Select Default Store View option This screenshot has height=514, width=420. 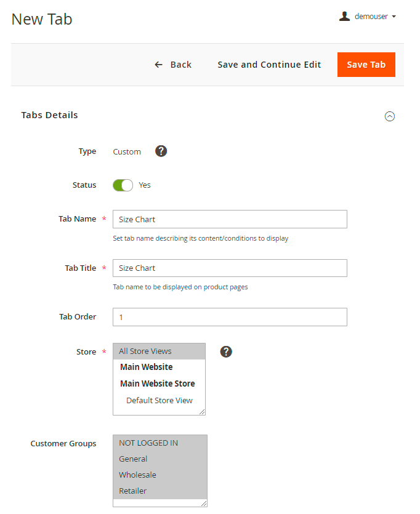(x=160, y=401)
